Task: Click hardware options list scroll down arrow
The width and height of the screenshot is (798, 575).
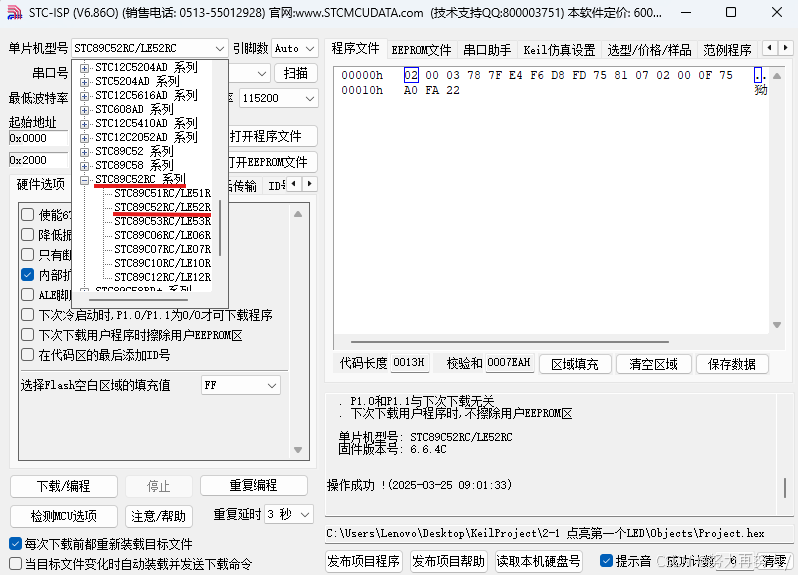Action: click(298, 450)
